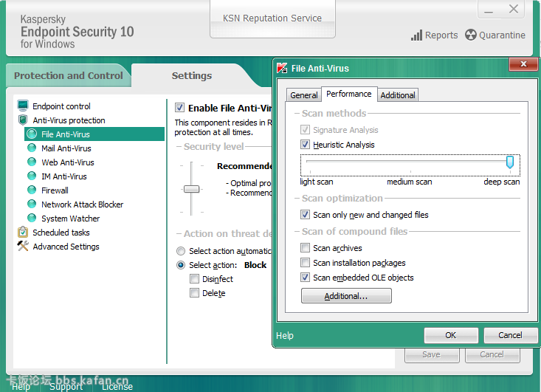Click the Firewall sphere icon
The height and width of the screenshot is (392, 541).
tap(32, 190)
